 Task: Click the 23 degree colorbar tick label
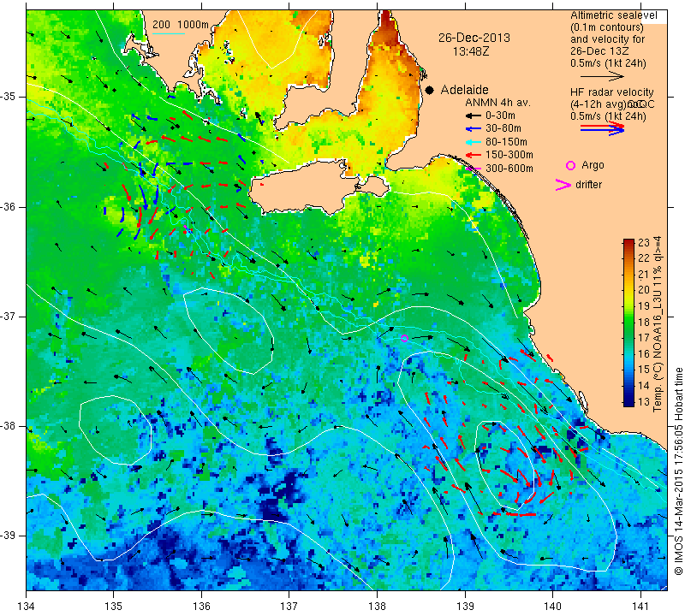click(x=644, y=243)
